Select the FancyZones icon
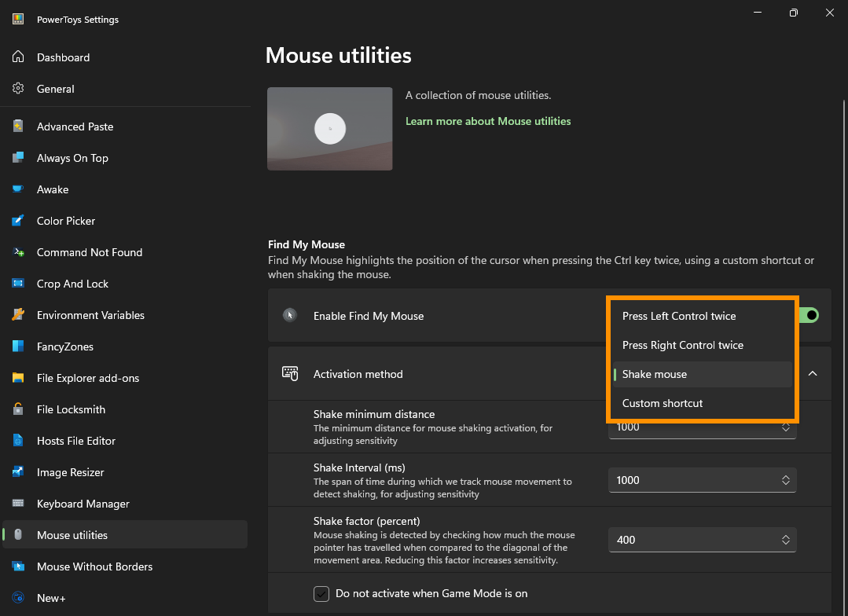The width and height of the screenshot is (848, 616). (18, 346)
